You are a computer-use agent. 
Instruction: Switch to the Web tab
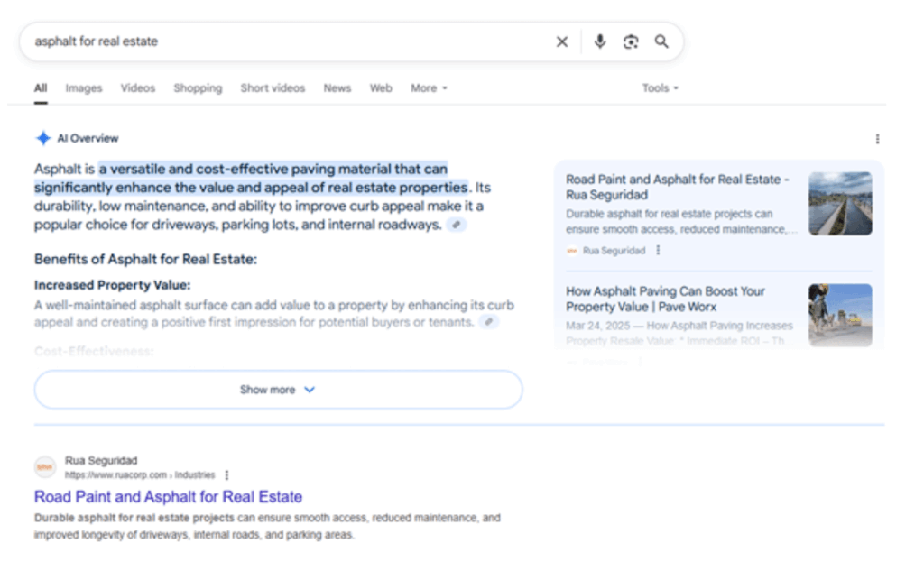click(381, 87)
